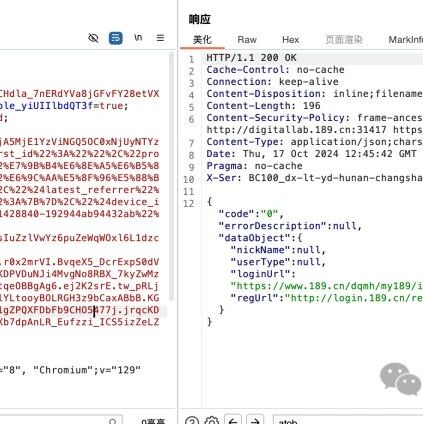This screenshot has height=424, width=423.
Task: Click the Content-Length: 196 header
Action: tap(263, 106)
